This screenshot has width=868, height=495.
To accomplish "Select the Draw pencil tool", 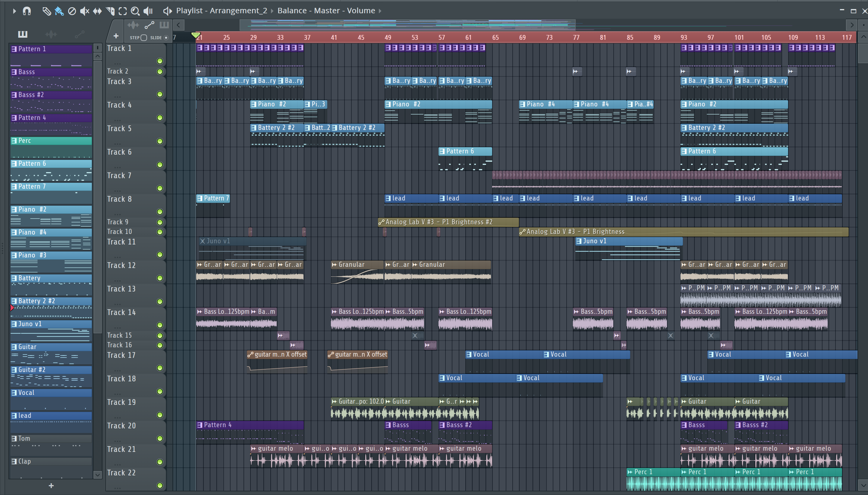I will [x=46, y=11].
